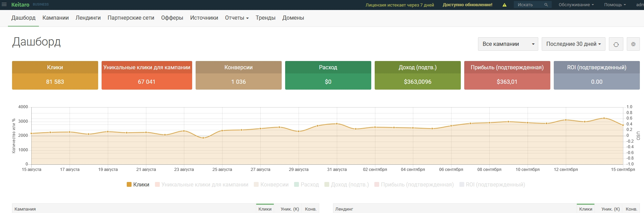Click the license expiration notice
This screenshot has height=213, width=644.
pyautogui.click(x=400, y=5)
